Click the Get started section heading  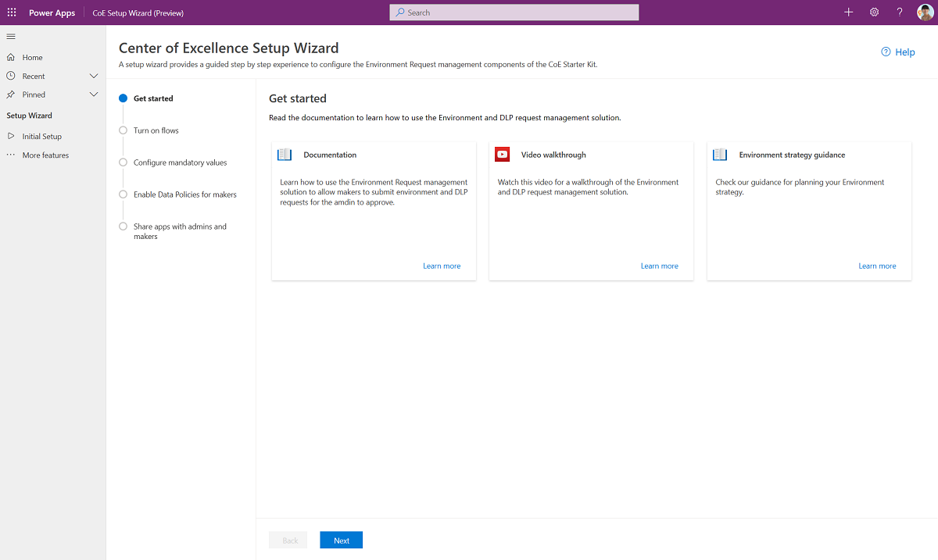click(298, 98)
